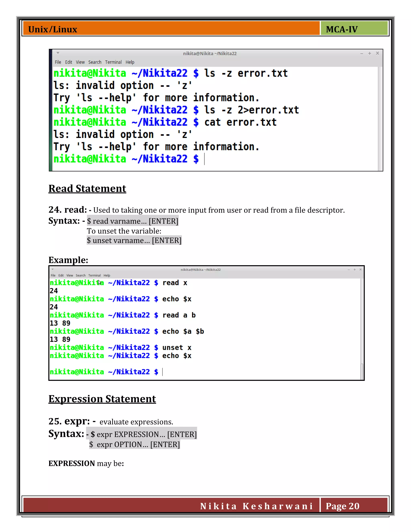The height and width of the screenshot is (532, 411).
Task: Click the 'Expression Statement' heading
Action: tap(102, 399)
